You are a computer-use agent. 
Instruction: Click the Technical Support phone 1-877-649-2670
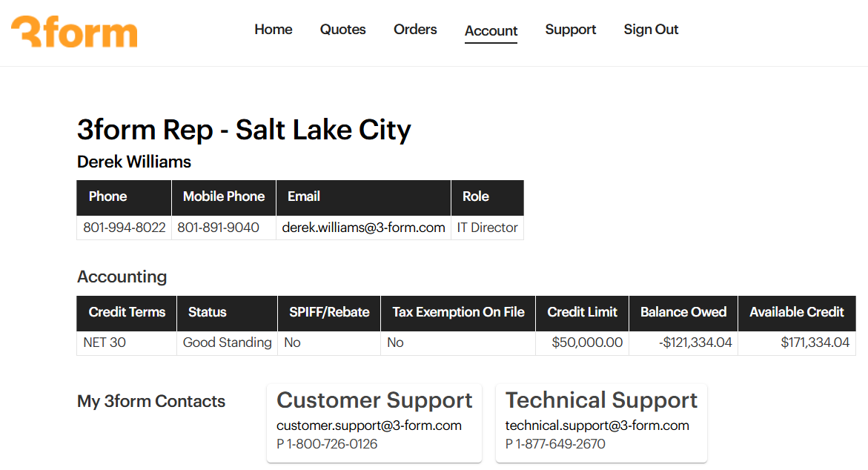point(560,444)
